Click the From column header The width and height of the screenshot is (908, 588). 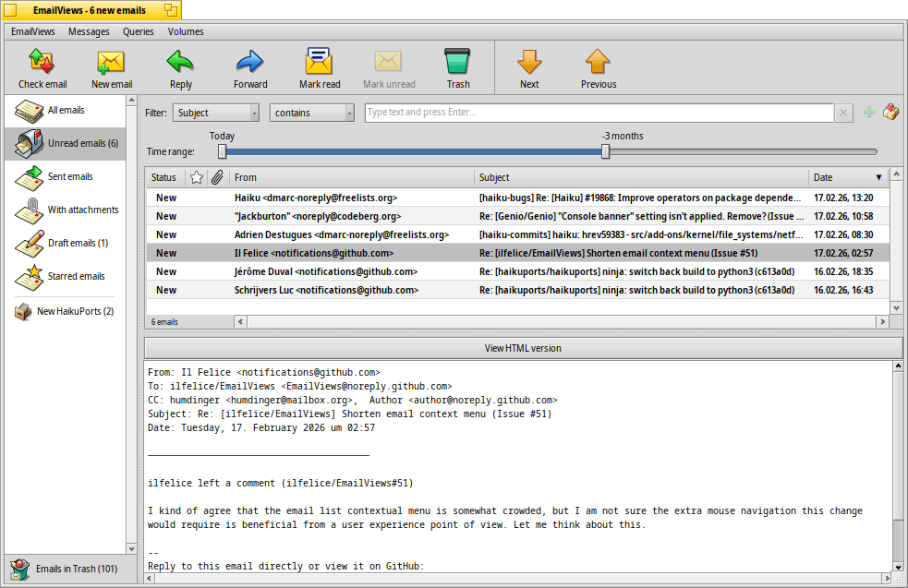coord(352,177)
